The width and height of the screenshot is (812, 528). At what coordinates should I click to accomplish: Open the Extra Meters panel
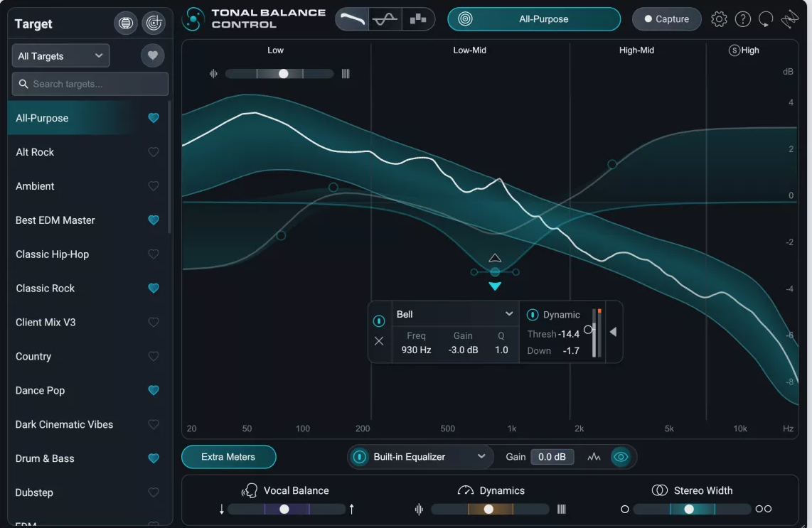point(228,457)
